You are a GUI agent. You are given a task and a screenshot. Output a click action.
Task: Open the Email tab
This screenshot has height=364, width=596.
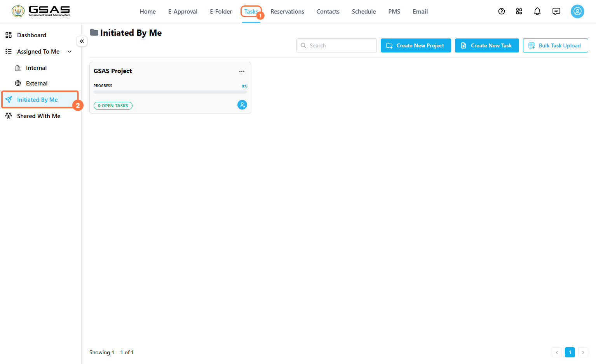(x=420, y=12)
